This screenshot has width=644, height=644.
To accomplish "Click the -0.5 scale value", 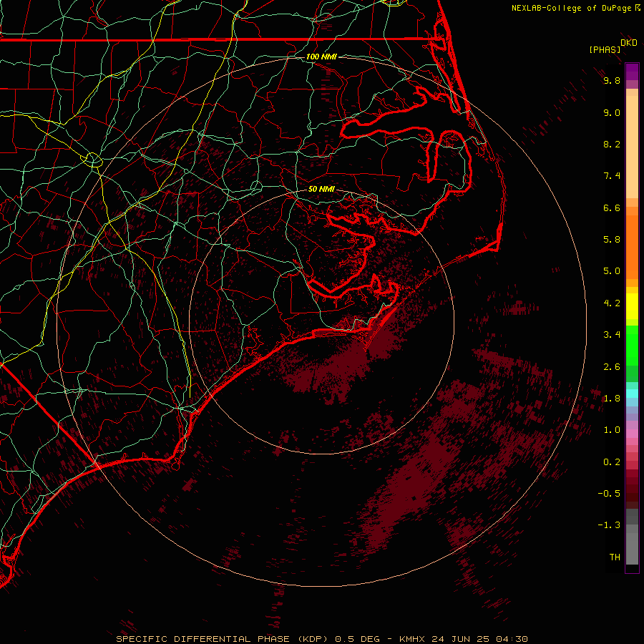I will point(609,494).
